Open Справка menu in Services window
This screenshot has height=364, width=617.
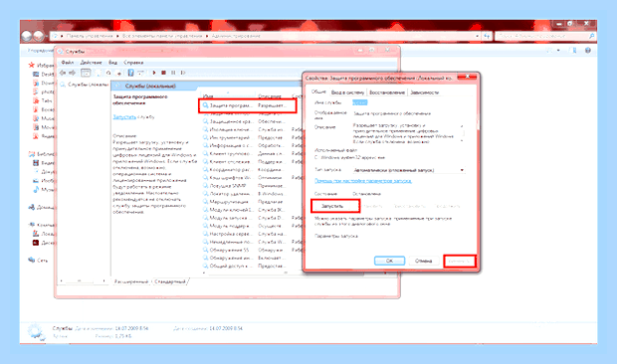coord(133,63)
